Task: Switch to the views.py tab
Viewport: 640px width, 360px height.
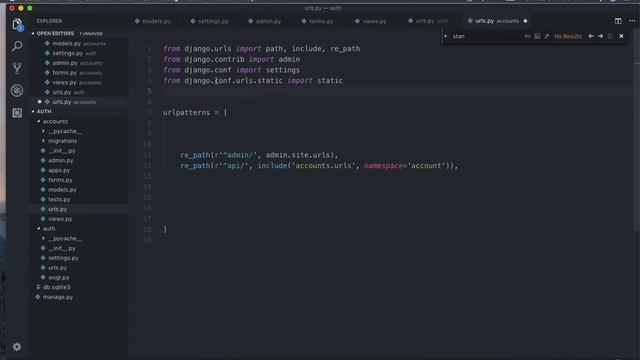Action: [371, 21]
